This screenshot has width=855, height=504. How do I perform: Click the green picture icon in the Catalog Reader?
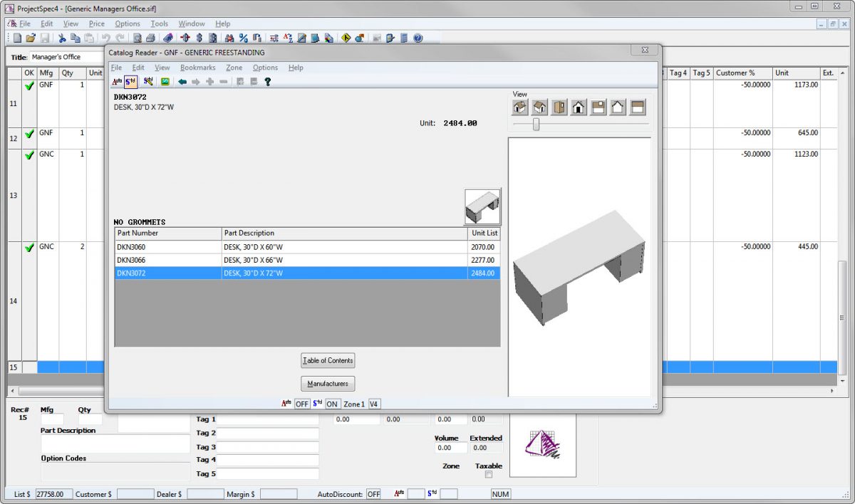click(x=165, y=82)
